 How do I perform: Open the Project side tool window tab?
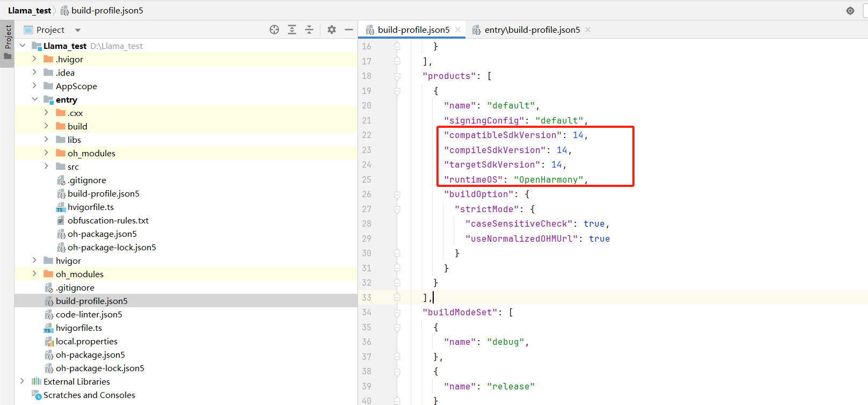(x=8, y=43)
